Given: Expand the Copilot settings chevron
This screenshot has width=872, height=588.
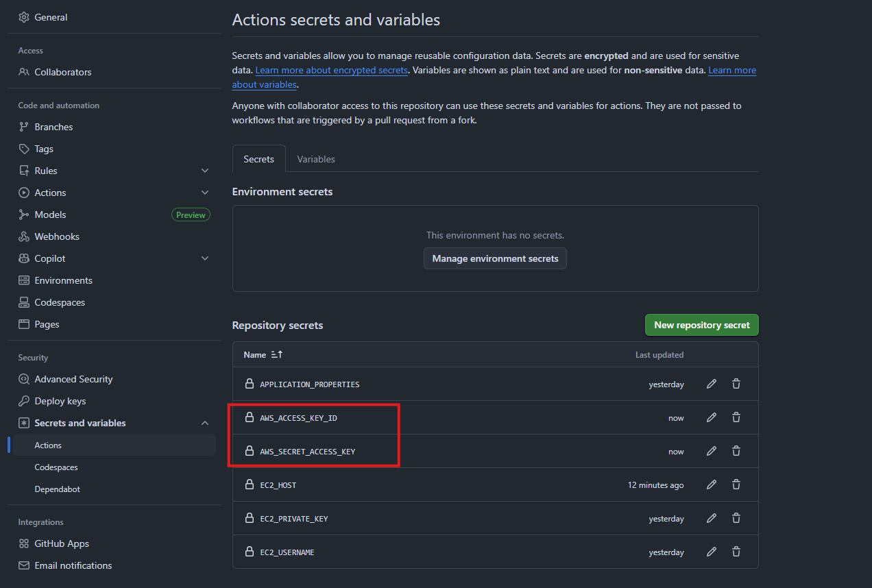Looking at the screenshot, I should [204, 258].
